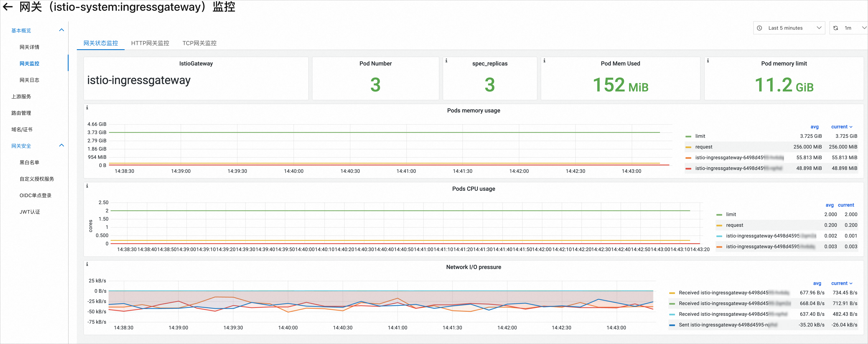Click the Pod Number panel title
The image size is (868, 344).
[375, 63]
